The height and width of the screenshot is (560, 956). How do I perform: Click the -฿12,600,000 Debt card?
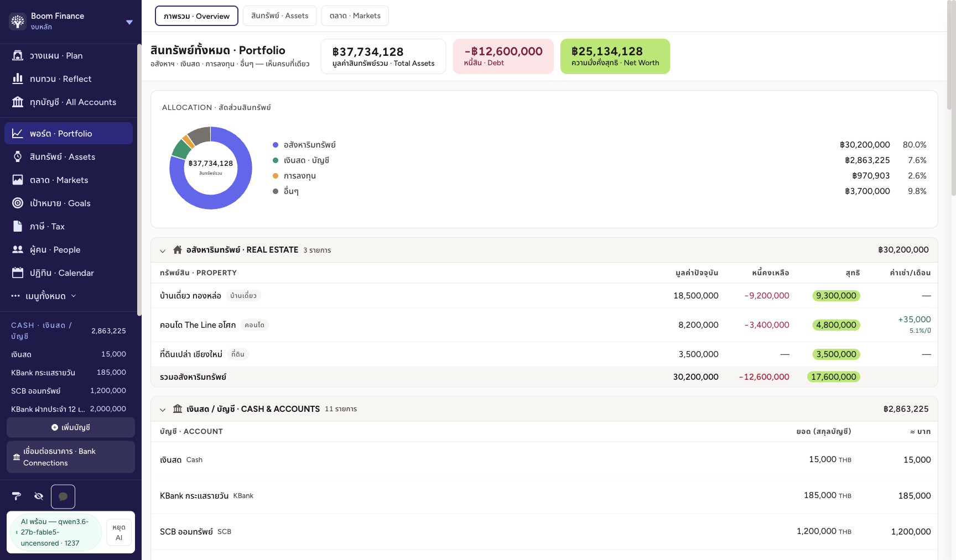[x=503, y=56]
